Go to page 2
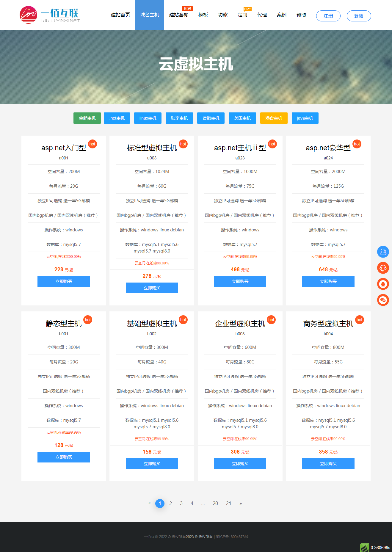 (171, 503)
